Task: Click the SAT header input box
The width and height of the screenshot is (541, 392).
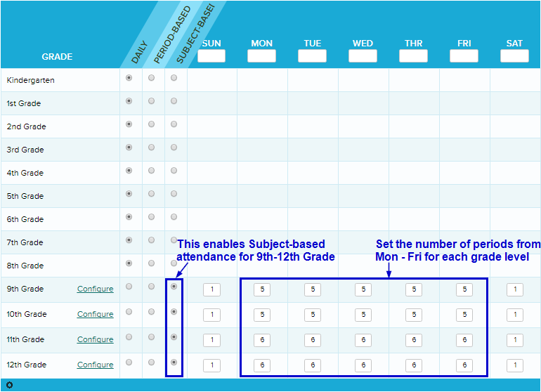Action: pos(514,56)
